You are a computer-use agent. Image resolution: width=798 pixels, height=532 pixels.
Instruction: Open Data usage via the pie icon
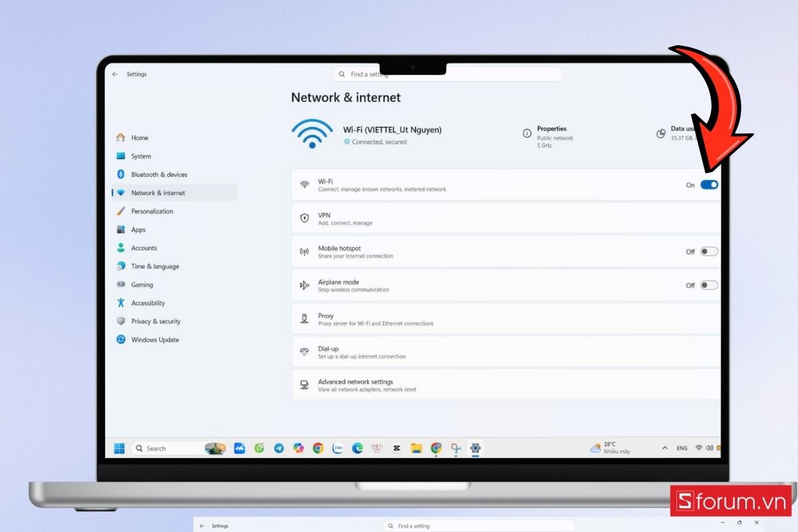click(x=661, y=133)
